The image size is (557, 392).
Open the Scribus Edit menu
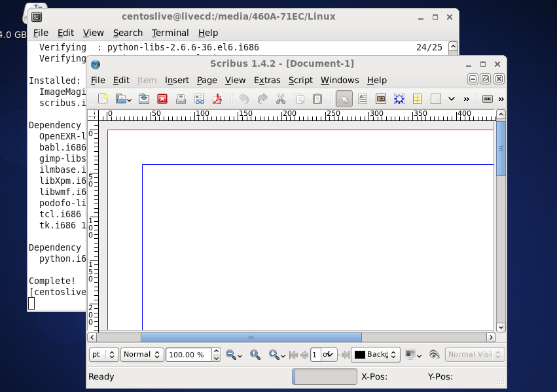(121, 80)
